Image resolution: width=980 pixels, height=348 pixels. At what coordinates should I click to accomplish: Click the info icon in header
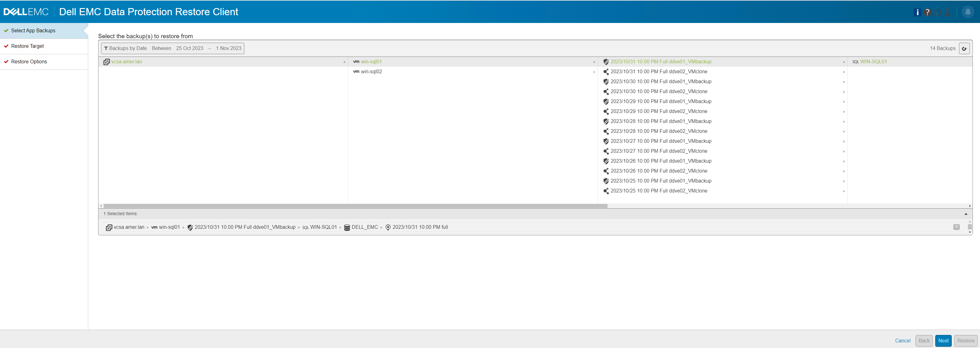pos(917,12)
